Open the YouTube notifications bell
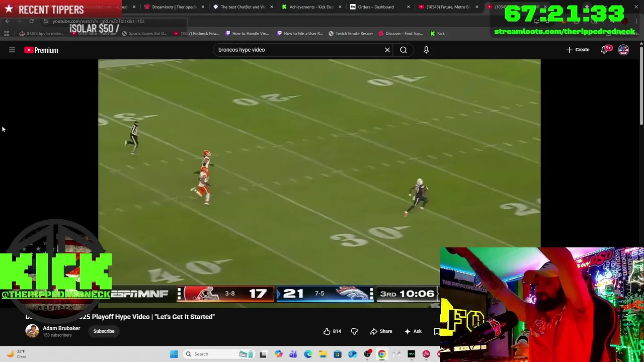The height and width of the screenshot is (362, 644). click(x=604, y=50)
